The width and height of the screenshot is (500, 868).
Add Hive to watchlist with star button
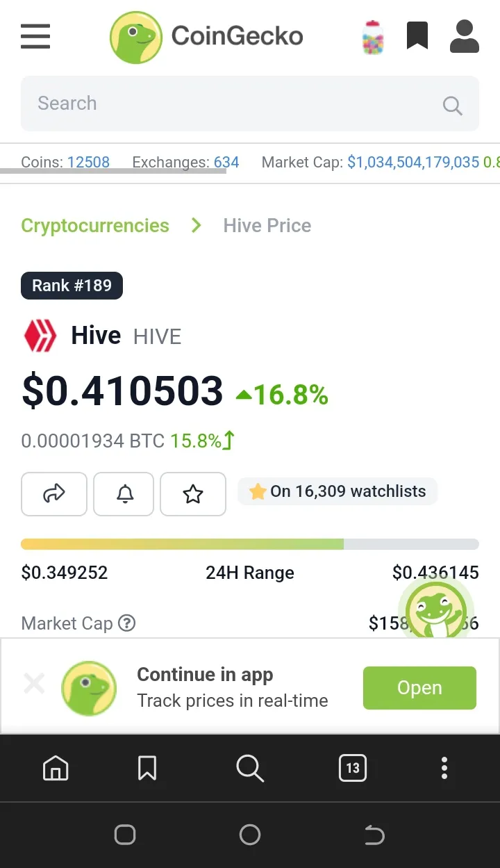click(193, 494)
